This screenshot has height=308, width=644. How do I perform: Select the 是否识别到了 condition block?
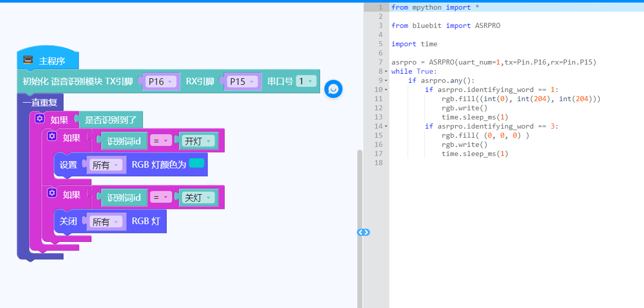(x=110, y=120)
